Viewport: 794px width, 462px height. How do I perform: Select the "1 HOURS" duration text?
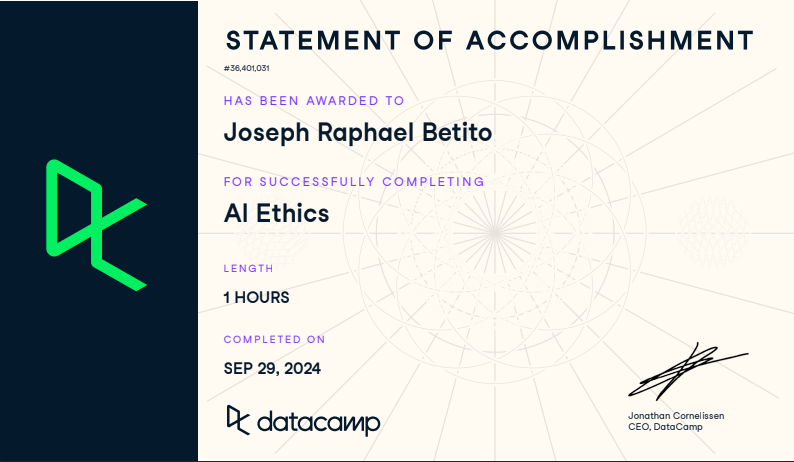[x=256, y=297]
